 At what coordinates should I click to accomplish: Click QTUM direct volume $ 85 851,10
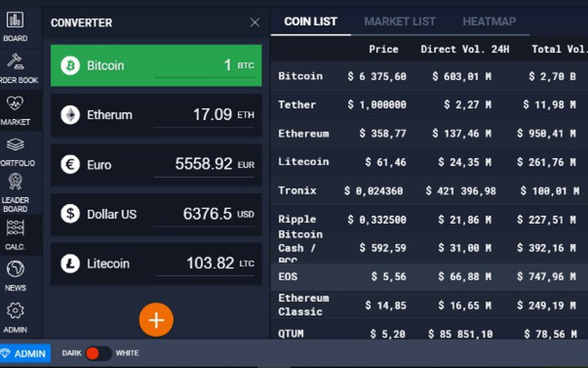[x=461, y=334]
